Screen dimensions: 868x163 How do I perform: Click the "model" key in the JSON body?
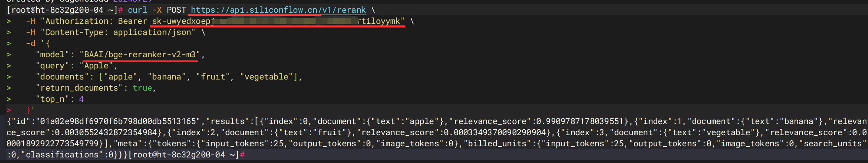tap(52, 54)
